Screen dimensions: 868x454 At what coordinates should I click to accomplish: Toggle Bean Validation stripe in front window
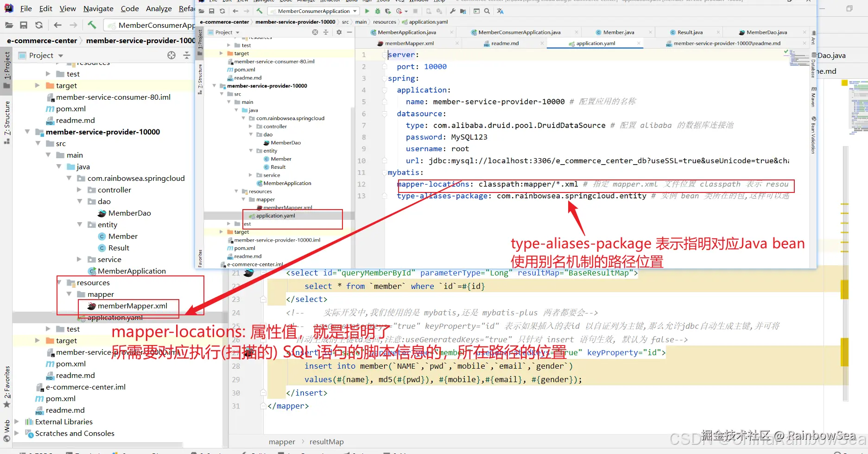(813, 135)
